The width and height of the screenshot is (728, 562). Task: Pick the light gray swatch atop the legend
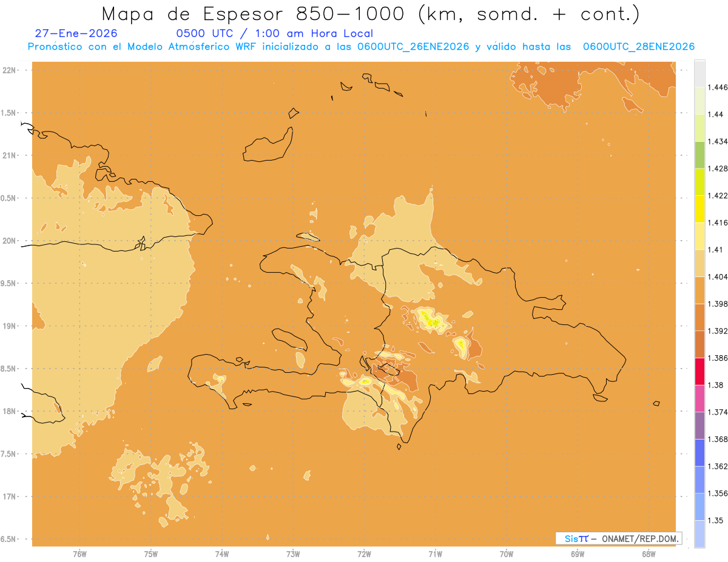point(699,73)
